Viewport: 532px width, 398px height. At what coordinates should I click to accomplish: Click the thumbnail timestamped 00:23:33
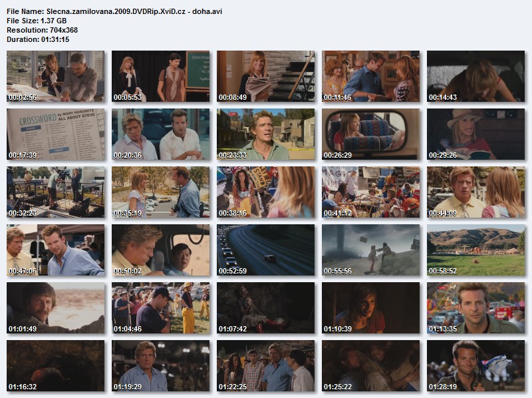coord(265,134)
